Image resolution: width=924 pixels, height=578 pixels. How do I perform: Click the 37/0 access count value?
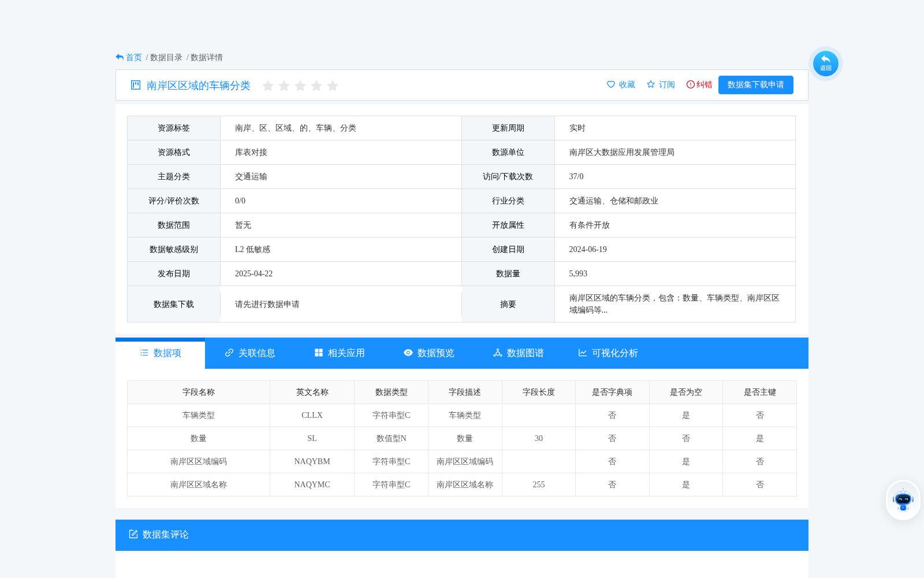pos(576,176)
